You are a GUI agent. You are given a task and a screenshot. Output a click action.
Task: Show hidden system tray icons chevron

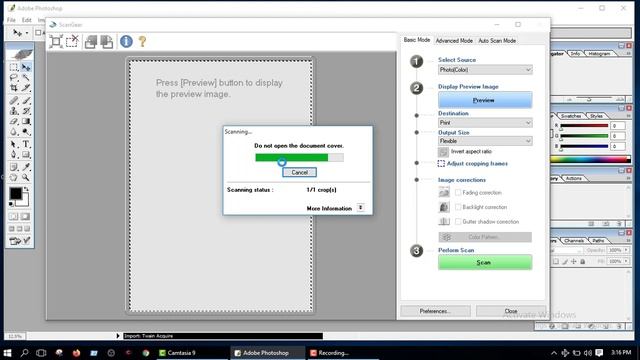[553, 353]
